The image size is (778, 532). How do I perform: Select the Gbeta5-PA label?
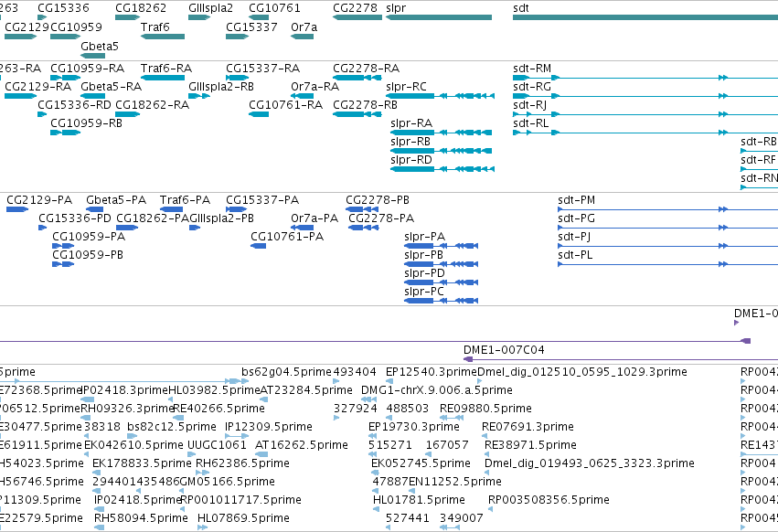[x=116, y=200]
